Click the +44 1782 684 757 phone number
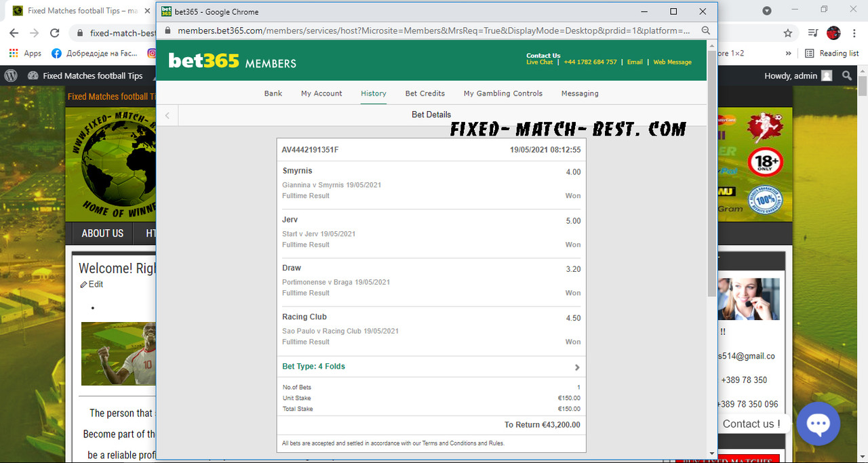This screenshot has height=463, width=868. coord(591,62)
